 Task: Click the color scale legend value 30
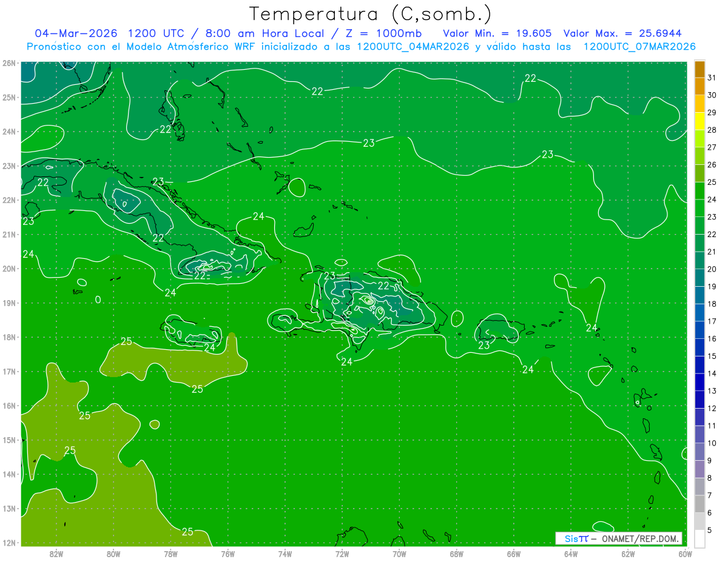[712, 95]
